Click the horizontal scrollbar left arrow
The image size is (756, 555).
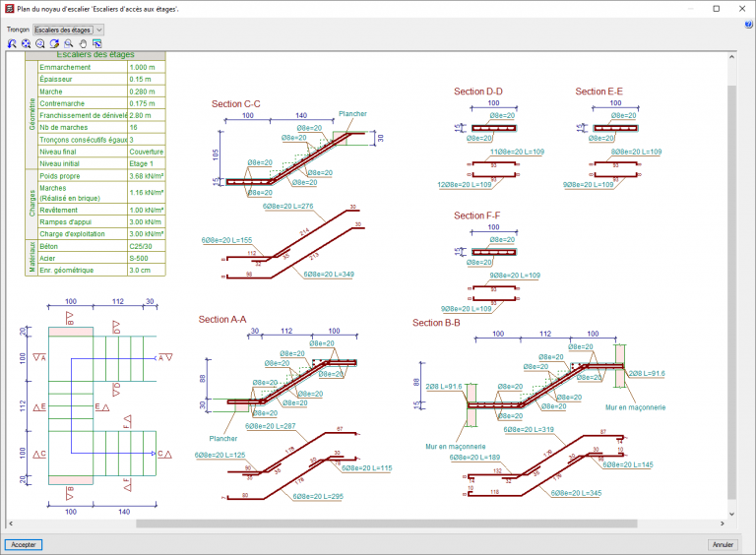pyautogui.click(x=11, y=524)
